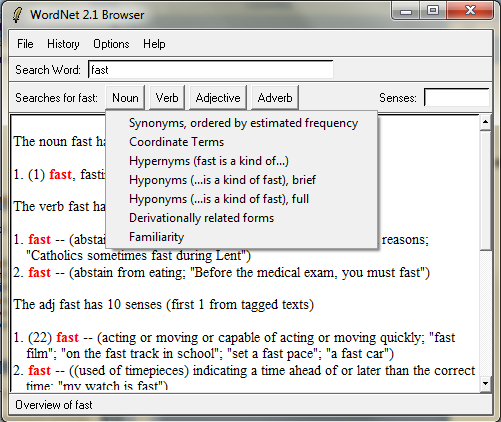Viewport: 501px width, 422px height.
Task: Click the Senses input box
Action: [456, 97]
